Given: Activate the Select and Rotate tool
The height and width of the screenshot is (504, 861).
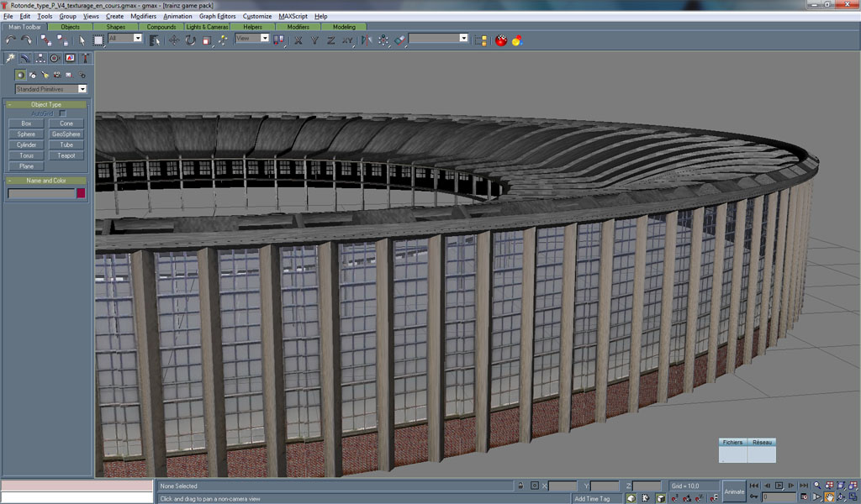Looking at the screenshot, I should (191, 39).
